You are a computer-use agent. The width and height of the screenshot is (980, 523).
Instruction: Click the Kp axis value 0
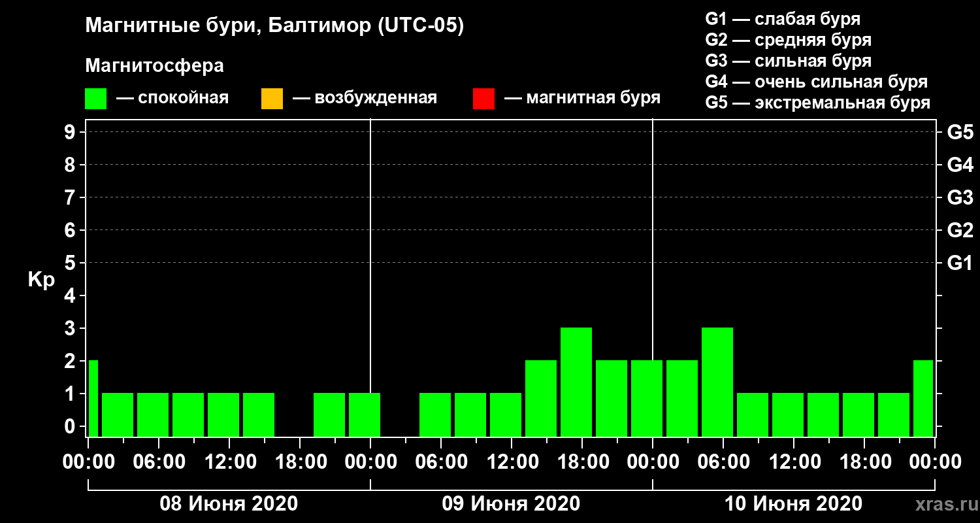pyautogui.click(x=71, y=426)
